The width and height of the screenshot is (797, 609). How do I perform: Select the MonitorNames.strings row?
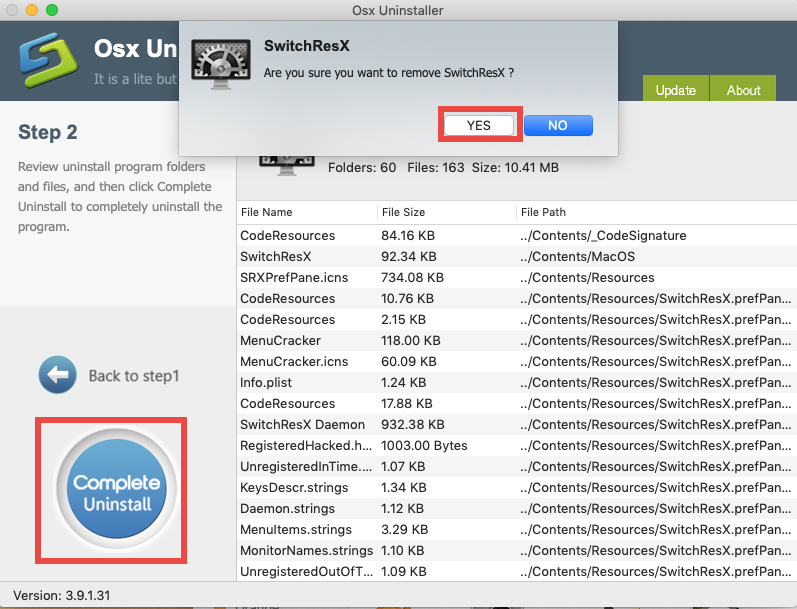[516, 551]
